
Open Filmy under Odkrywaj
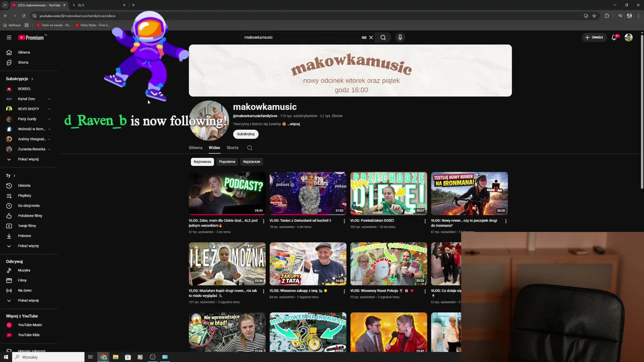[x=22, y=281]
